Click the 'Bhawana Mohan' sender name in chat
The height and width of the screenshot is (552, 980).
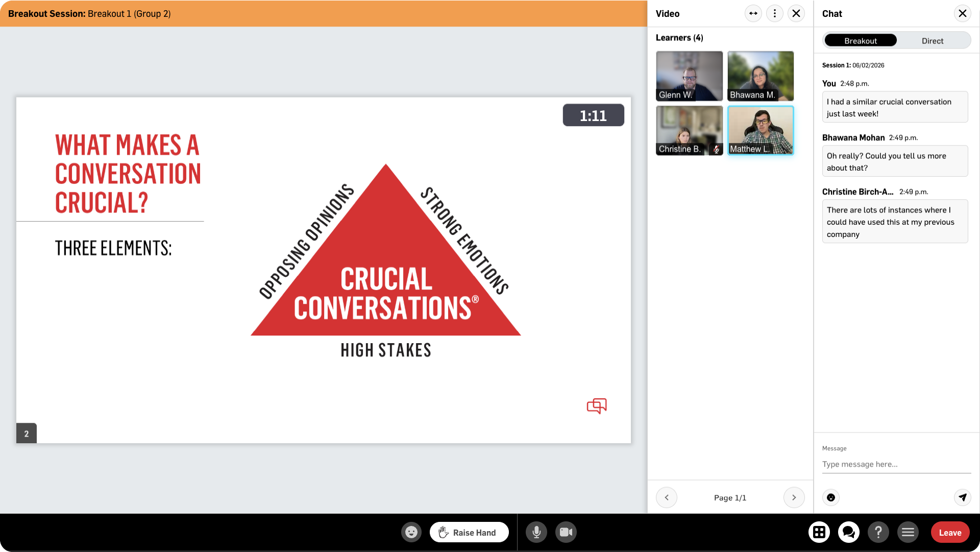[x=853, y=138]
